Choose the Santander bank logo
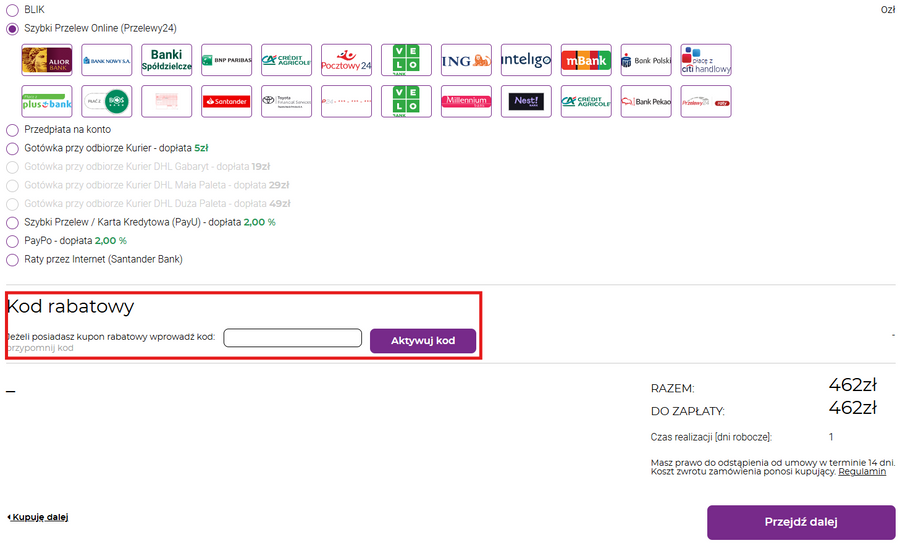 (226, 101)
